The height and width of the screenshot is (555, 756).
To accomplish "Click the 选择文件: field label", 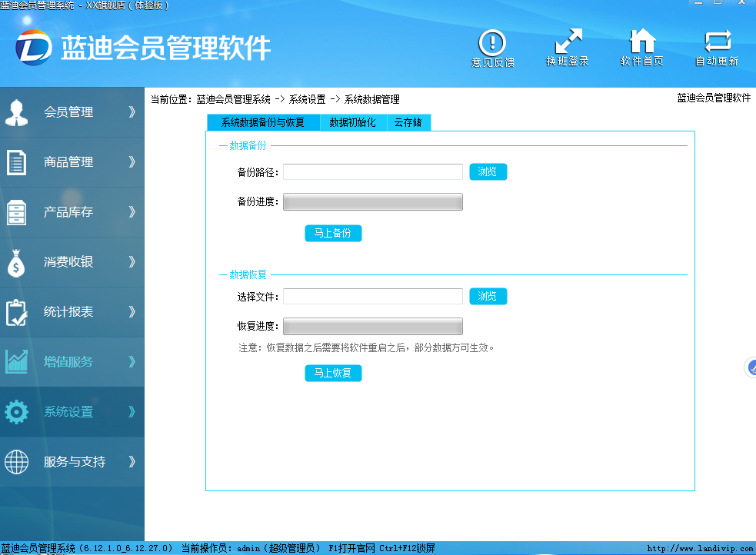I will 258,297.
